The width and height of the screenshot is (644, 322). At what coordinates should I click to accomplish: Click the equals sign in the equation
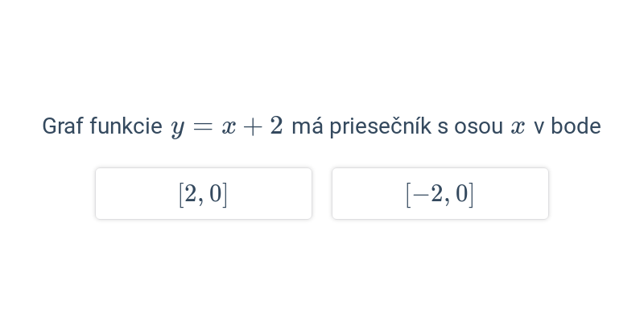tap(202, 127)
